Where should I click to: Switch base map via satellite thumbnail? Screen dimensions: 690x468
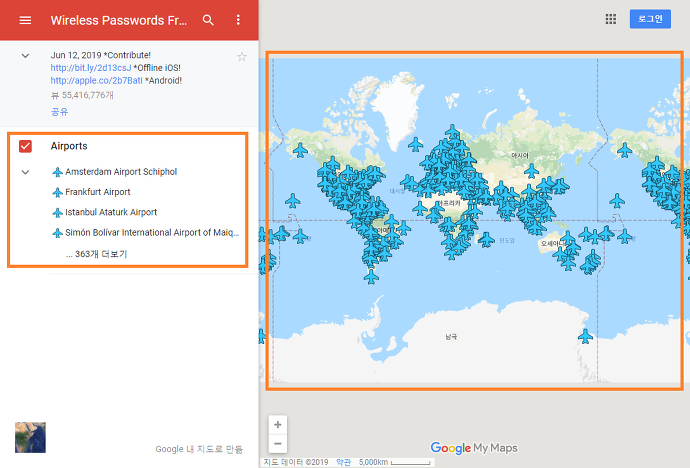coord(30,437)
